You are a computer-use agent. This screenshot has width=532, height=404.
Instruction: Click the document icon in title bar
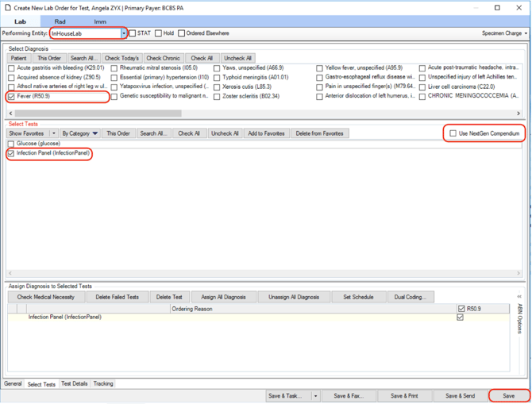coord(8,8)
